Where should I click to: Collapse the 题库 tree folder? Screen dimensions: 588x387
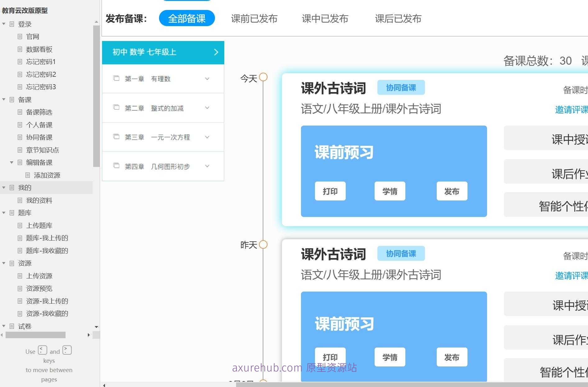(4, 213)
